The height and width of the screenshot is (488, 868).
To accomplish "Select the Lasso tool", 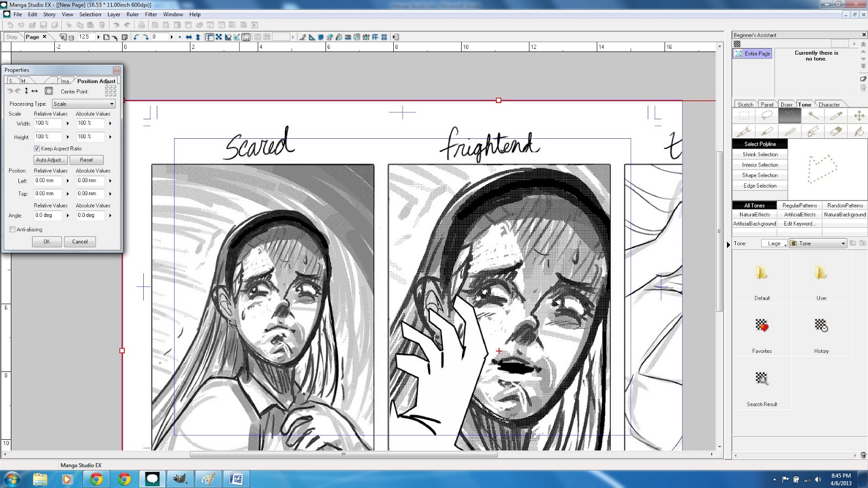I will pos(767,115).
